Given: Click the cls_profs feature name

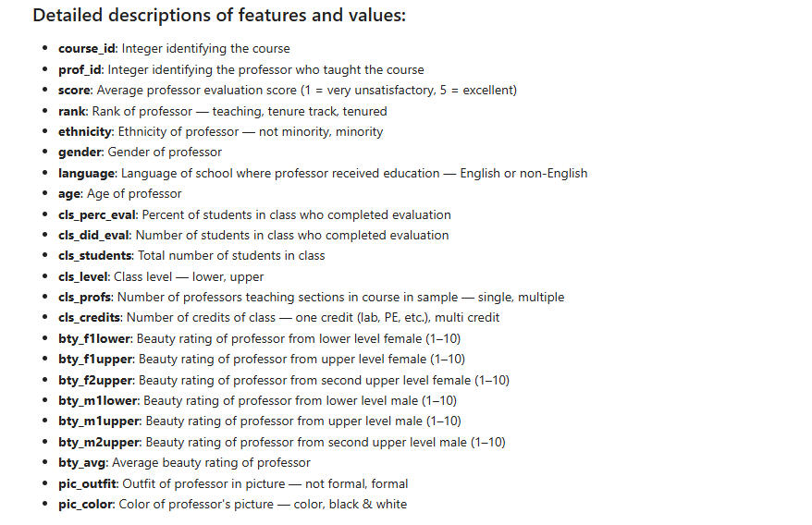Looking at the screenshot, I should [85, 298].
